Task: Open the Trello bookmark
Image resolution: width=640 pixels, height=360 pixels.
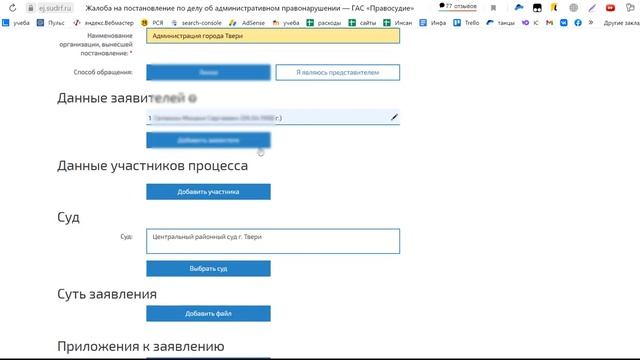Action: (467, 23)
